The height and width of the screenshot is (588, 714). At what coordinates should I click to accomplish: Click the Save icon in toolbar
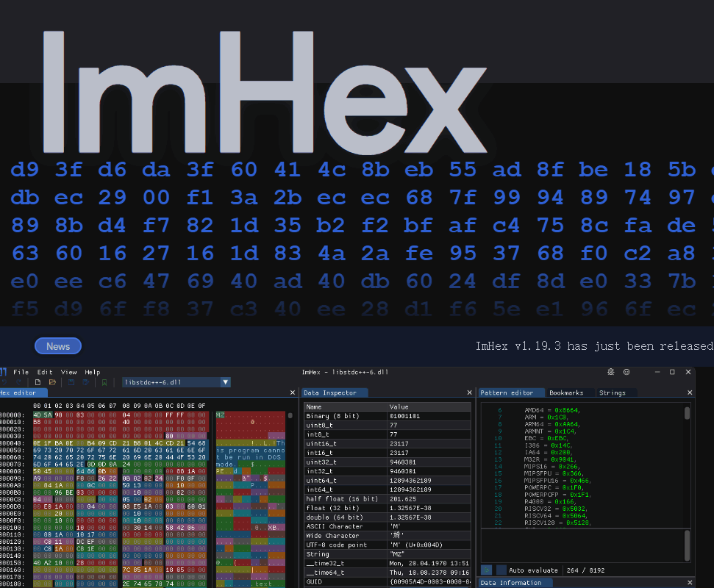[71, 382]
